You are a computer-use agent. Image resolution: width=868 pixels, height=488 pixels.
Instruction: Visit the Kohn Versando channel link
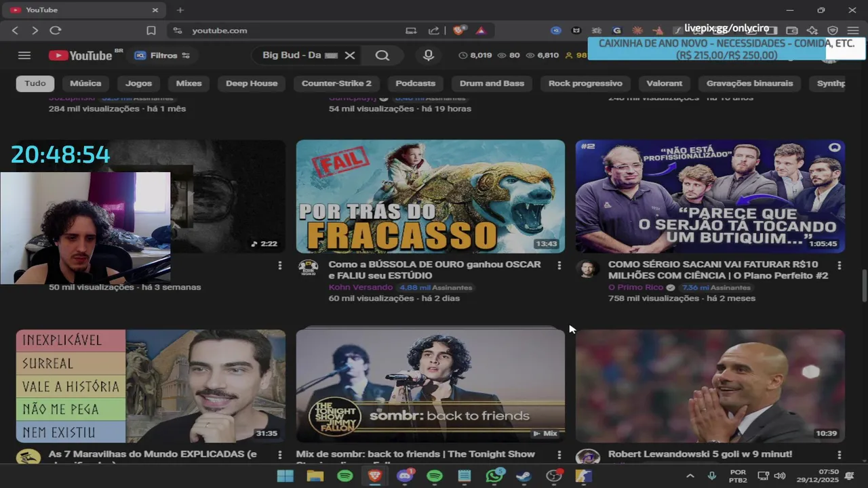tap(360, 287)
